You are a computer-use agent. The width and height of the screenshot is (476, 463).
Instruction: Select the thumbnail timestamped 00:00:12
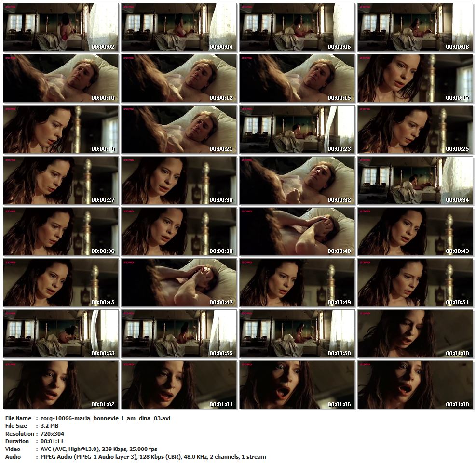click(179, 78)
